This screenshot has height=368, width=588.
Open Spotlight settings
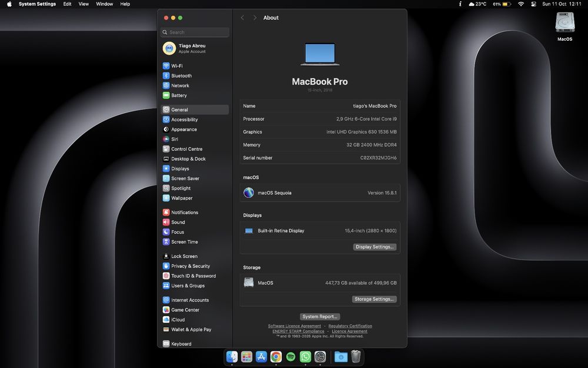pyautogui.click(x=195, y=188)
